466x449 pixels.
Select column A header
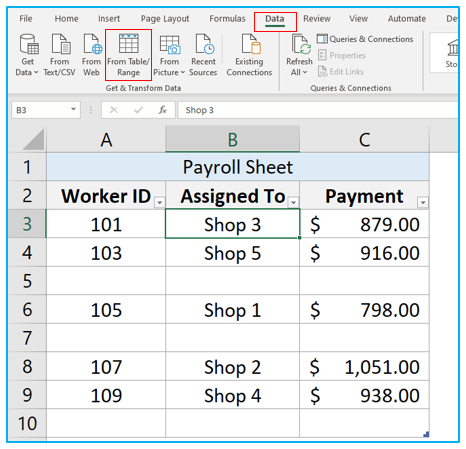coord(106,140)
